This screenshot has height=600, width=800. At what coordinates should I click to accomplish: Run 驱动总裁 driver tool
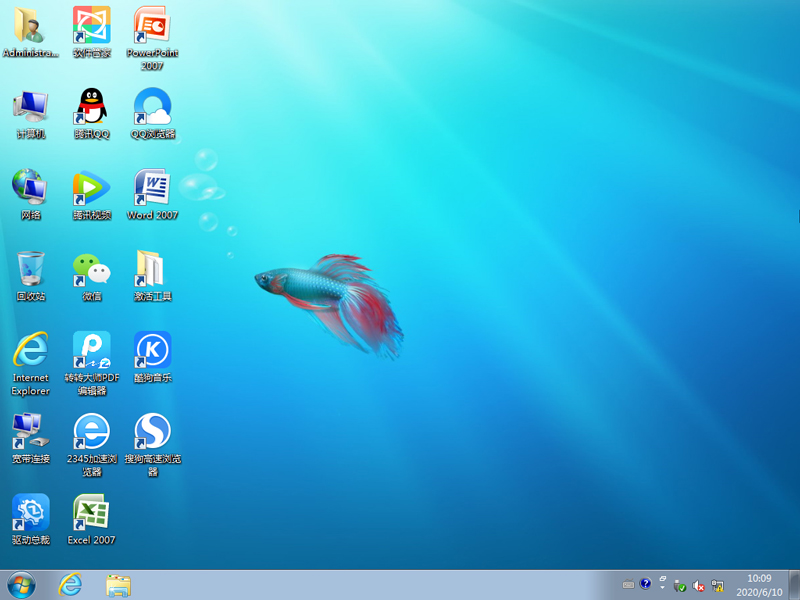coord(31,512)
